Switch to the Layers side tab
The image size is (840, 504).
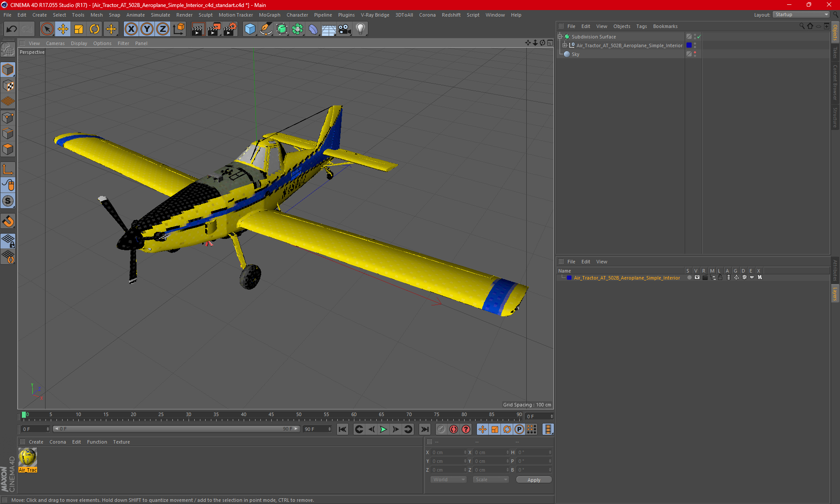(x=835, y=294)
